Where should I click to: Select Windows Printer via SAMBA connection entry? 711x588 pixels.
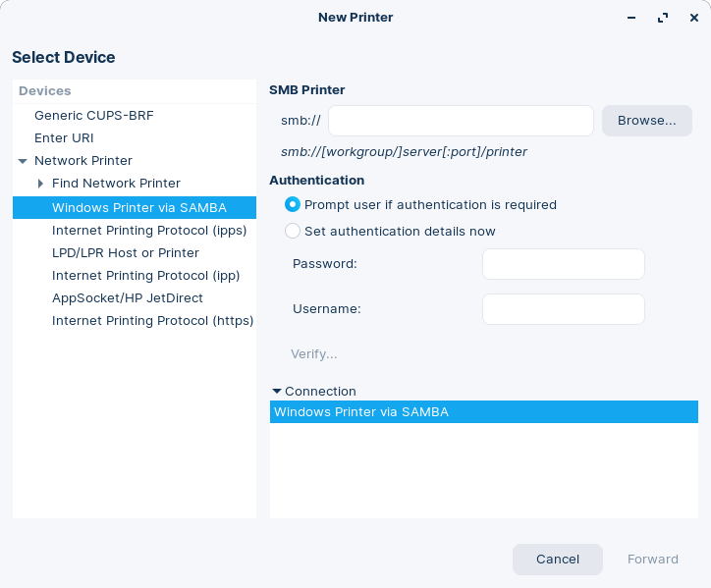(x=361, y=412)
